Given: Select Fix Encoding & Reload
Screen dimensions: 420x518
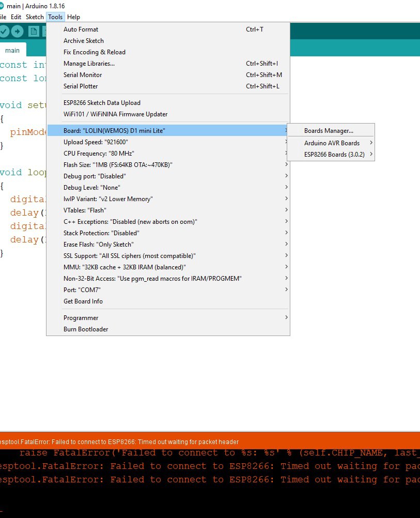Looking at the screenshot, I should [168, 52].
